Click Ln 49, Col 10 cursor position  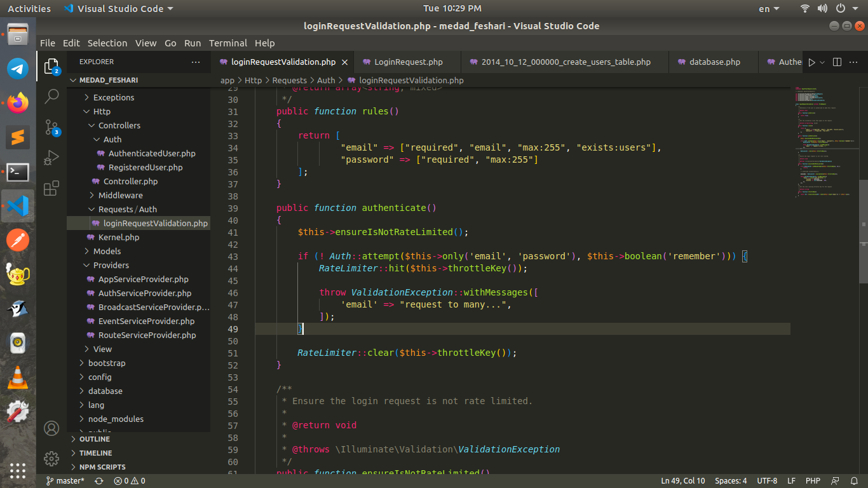(683, 481)
